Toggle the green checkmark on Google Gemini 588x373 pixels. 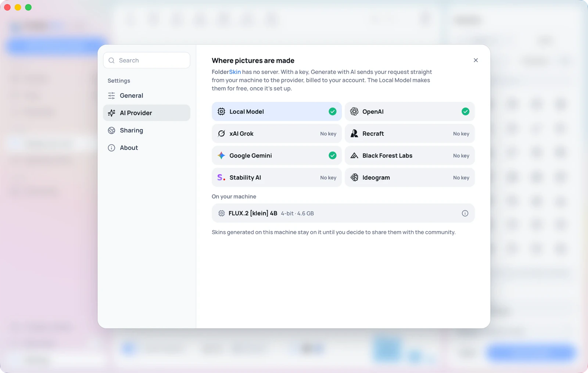[x=333, y=156]
